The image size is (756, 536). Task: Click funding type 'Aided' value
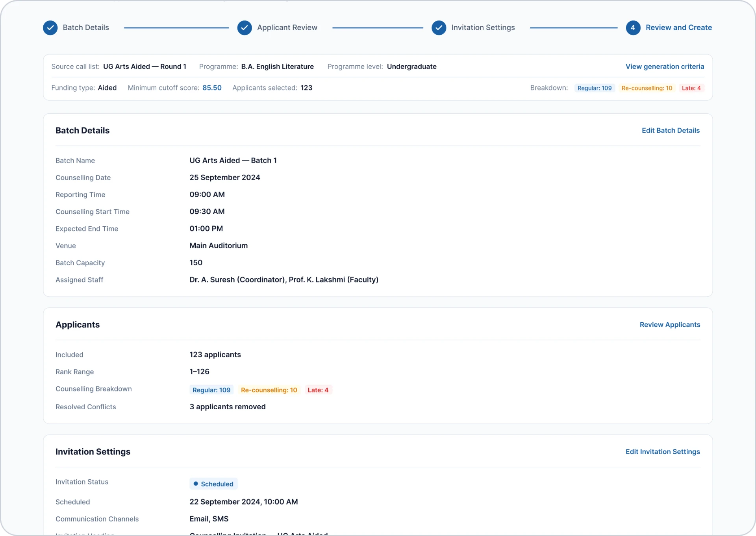click(107, 88)
